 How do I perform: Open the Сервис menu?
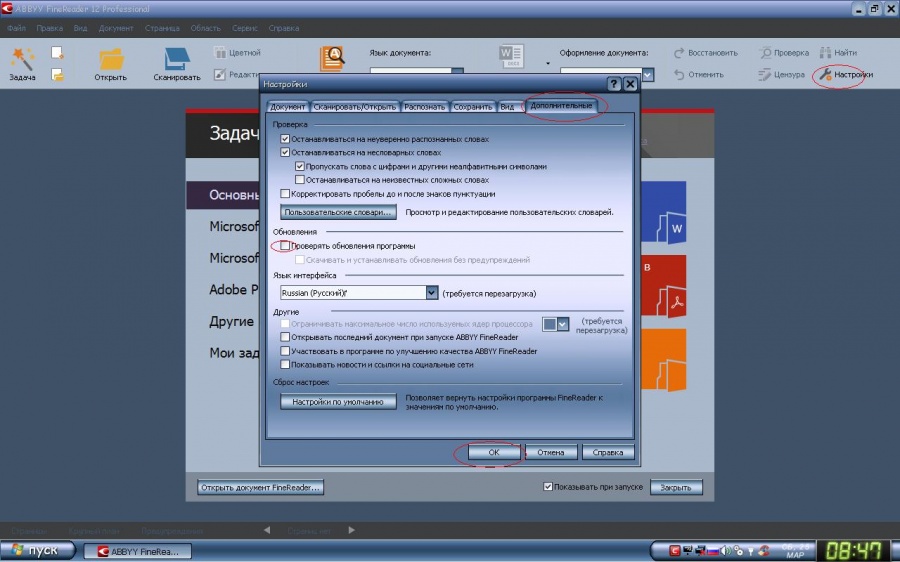[x=245, y=28]
